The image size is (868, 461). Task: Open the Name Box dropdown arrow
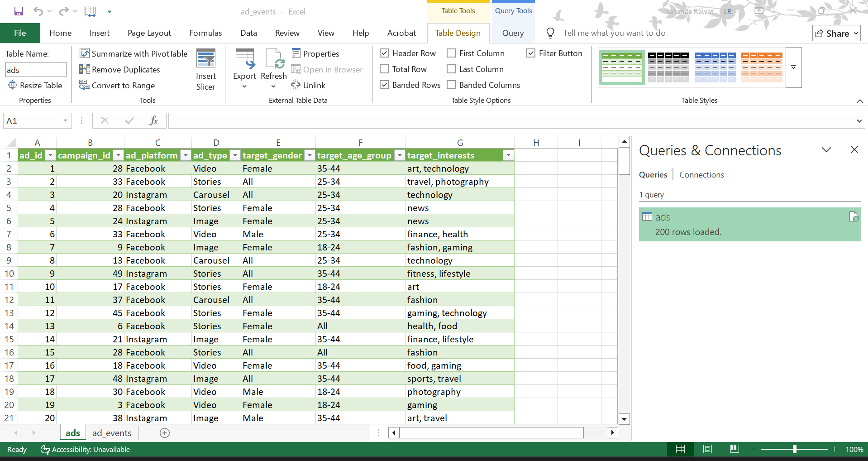[x=65, y=120]
